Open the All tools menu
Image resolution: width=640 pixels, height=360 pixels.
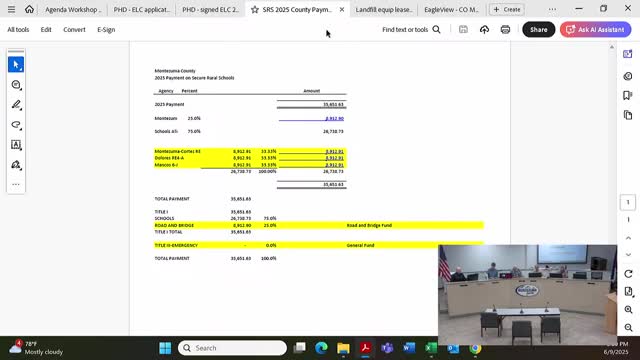tap(18, 29)
